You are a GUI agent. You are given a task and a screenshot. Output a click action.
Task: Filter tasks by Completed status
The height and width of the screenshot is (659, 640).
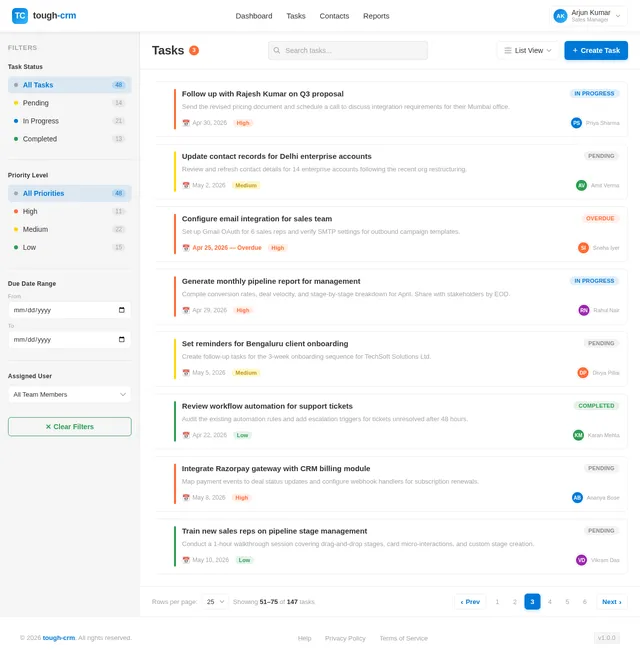click(x=70, y=139)
